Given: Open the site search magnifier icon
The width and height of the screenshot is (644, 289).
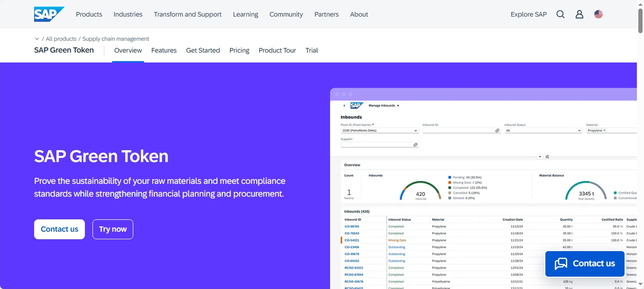Looking at the screenshot, I should point(561,14).
